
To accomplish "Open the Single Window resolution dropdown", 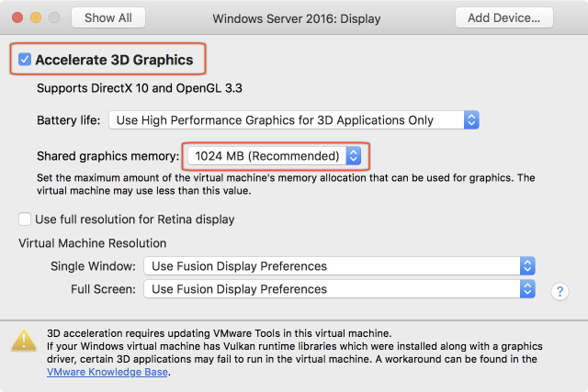I will point(339,266).
